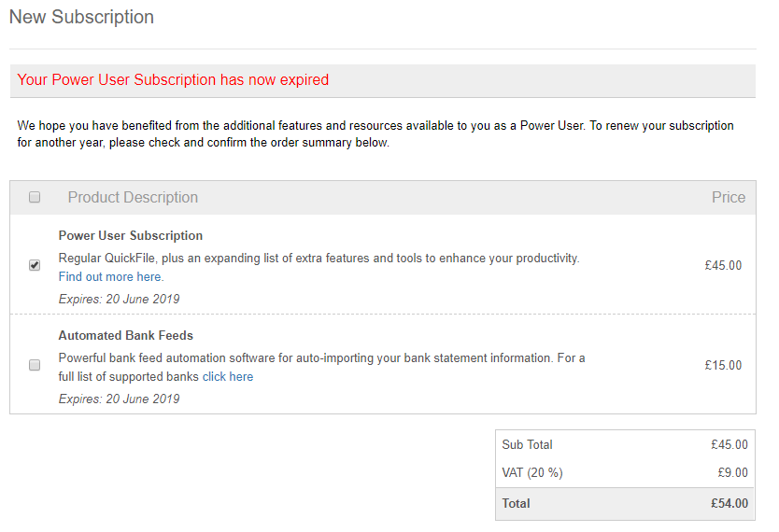Click the 'Powerful bank feed automation software' description
This screenshot has height=532, width=779.
[x=322, y=367]
